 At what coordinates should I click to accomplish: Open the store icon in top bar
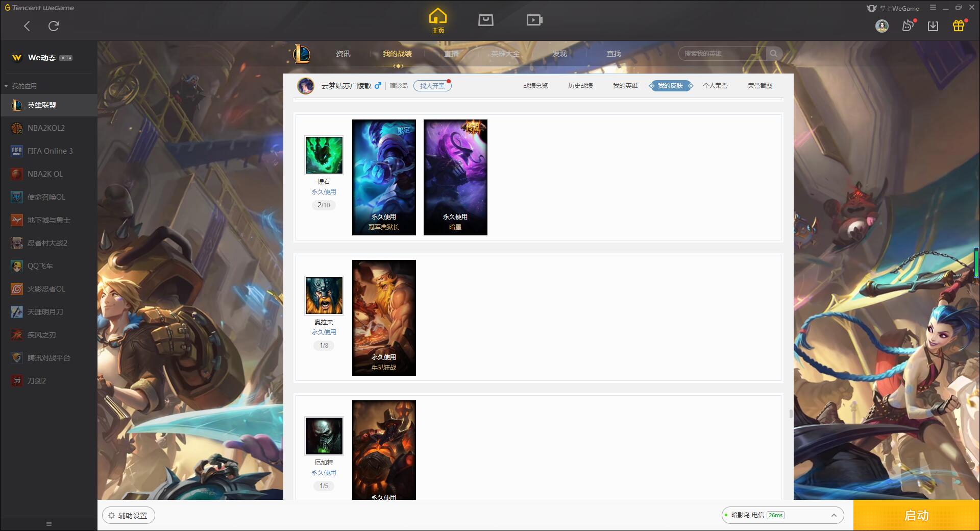[x=486, y=20]
